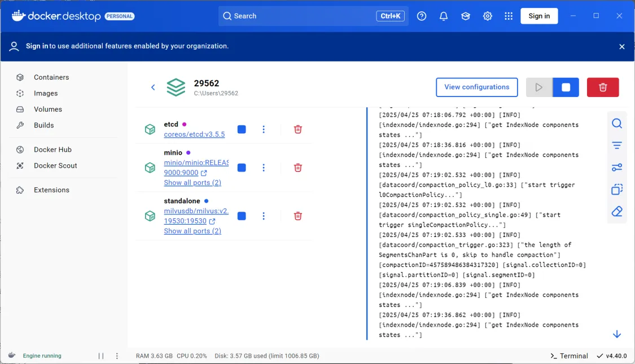This screenshot has height=364, width=635.
Task: Open Docker Hub page
Action: (x=52, y=150)
